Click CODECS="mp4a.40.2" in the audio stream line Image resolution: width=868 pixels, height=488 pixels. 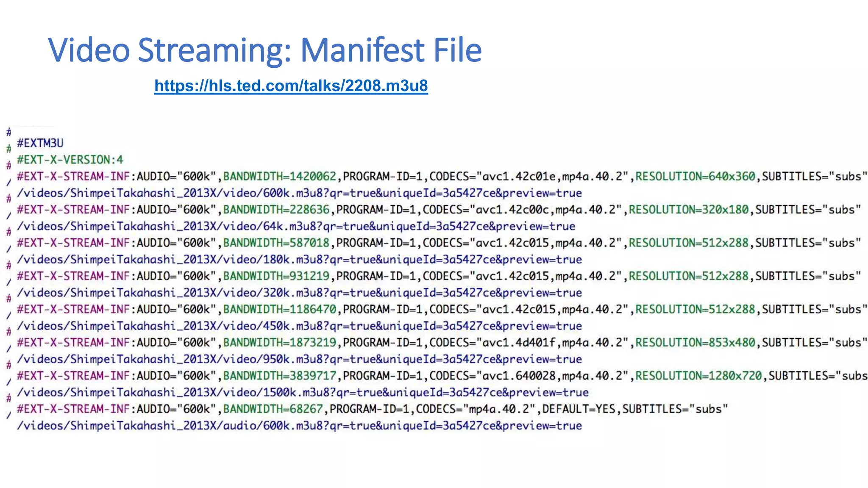(476, 409)
